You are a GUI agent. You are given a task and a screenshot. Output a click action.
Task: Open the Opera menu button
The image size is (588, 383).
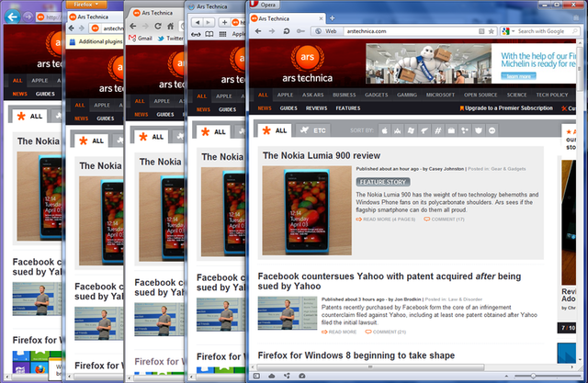pos(265,4)
